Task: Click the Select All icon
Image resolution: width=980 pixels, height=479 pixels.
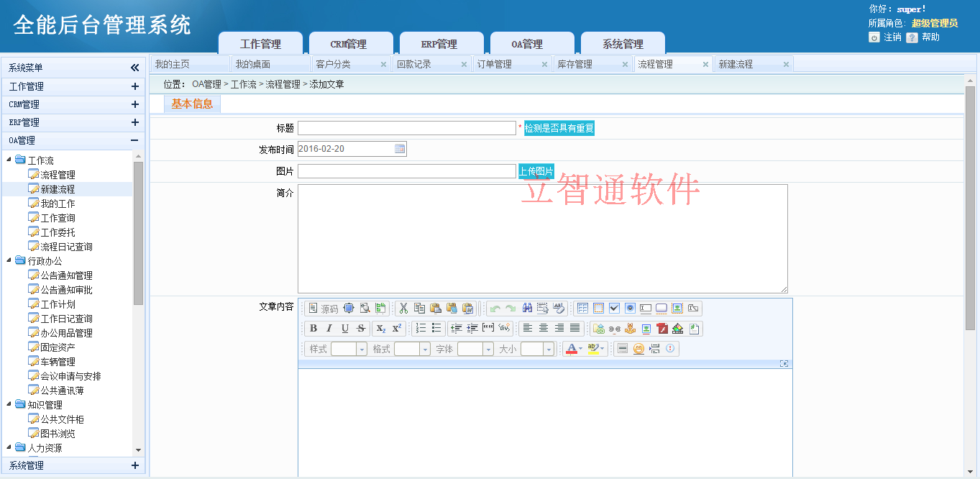Action: pos(543,309)
